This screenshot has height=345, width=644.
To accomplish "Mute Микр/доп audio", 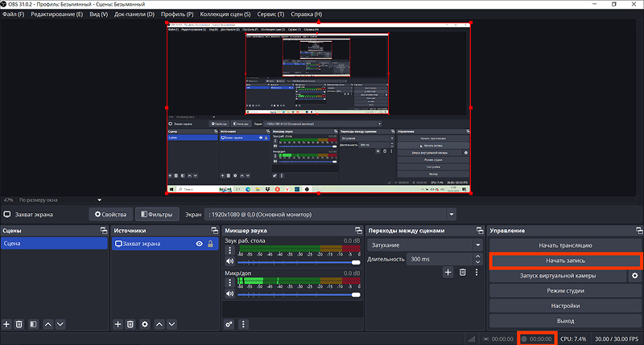I will (229, 294).
